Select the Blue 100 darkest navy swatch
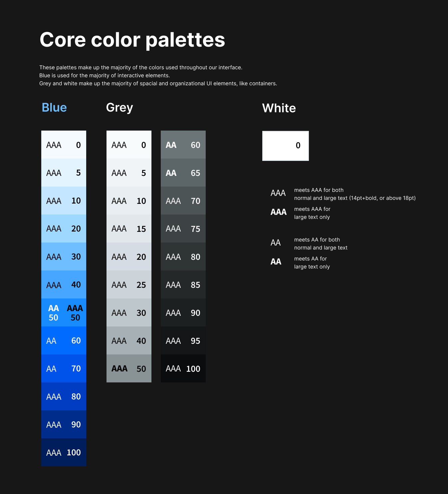The image size is (448, 494). (64, 452)
